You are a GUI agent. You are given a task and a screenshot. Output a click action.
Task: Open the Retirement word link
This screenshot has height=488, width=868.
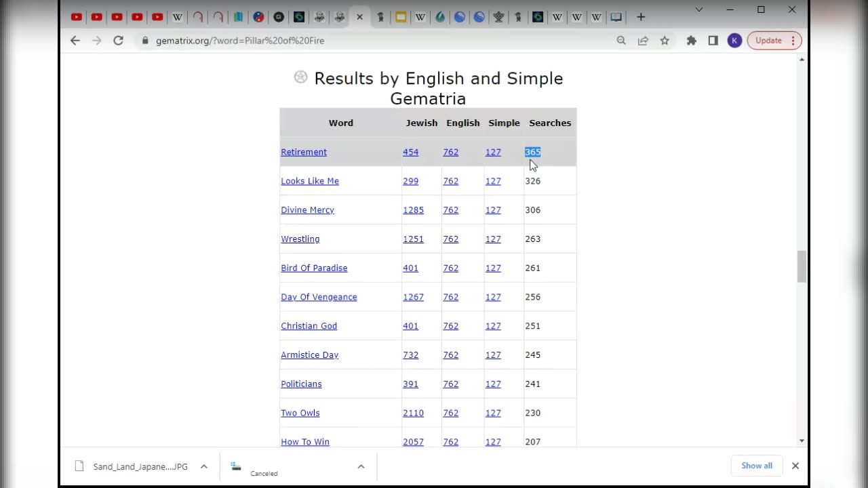pyautogui.click(x=304, y=152)
